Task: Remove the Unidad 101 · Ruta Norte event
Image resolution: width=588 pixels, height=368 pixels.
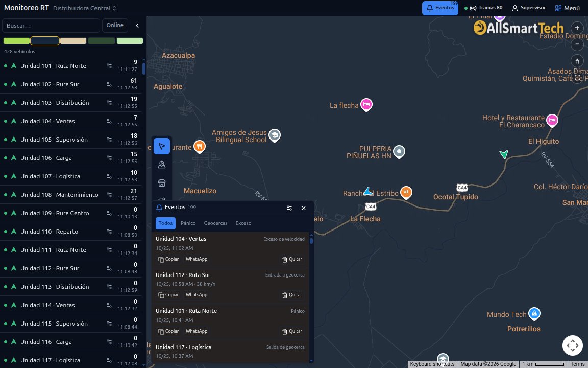Action: 292,332
